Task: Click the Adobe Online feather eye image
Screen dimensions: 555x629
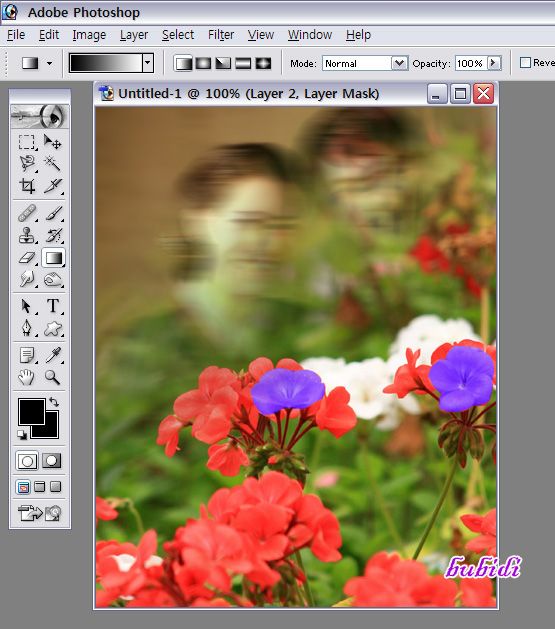Action: tap(39, 116)
